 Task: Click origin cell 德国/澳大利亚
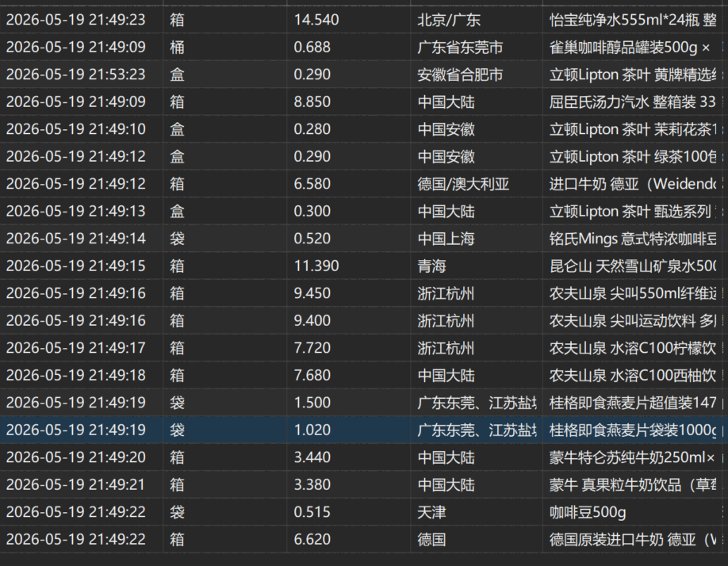[x=463, y=184]
